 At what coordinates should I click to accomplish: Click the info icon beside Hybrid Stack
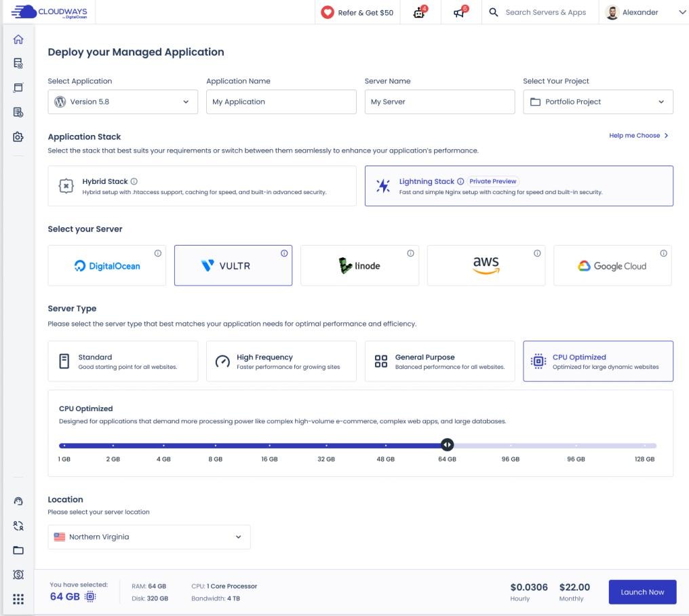(134, 182)
